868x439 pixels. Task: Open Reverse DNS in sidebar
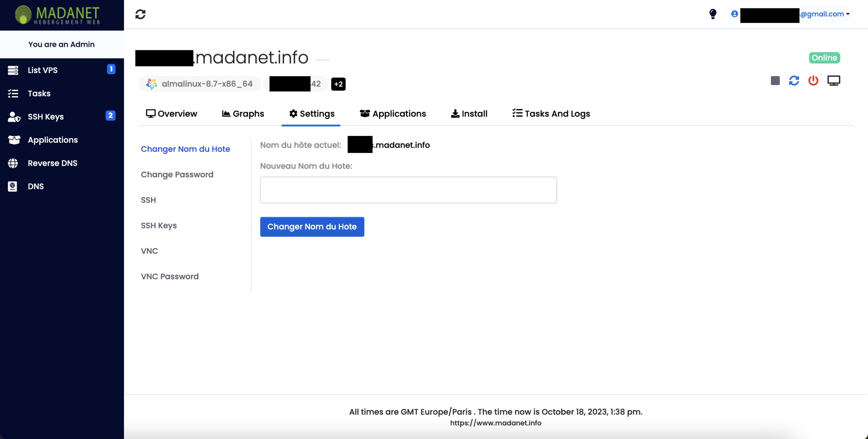[x=62, y=163]
